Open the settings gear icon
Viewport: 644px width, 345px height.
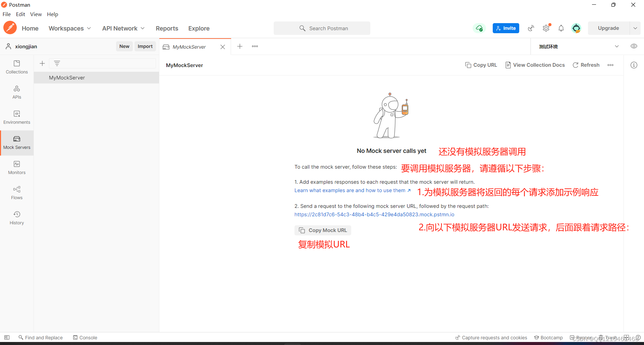click(546, 28)
